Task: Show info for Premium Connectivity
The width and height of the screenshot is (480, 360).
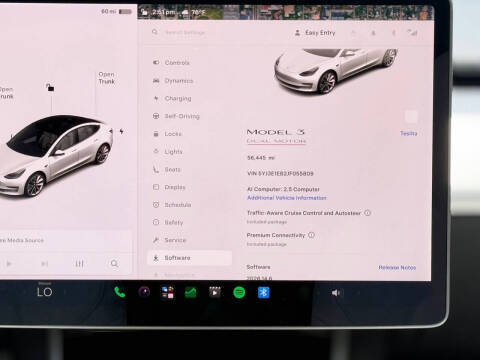Action: pos(311,235)
